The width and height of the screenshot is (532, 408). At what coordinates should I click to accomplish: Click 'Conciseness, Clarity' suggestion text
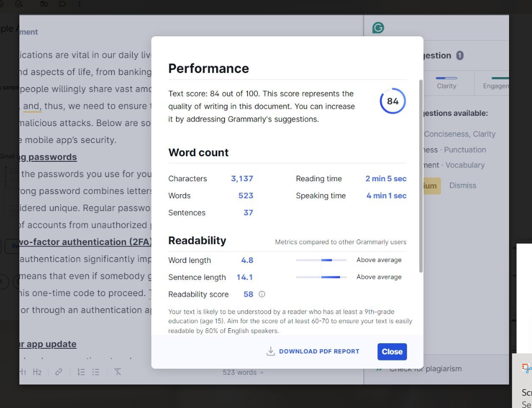[460, 134]
